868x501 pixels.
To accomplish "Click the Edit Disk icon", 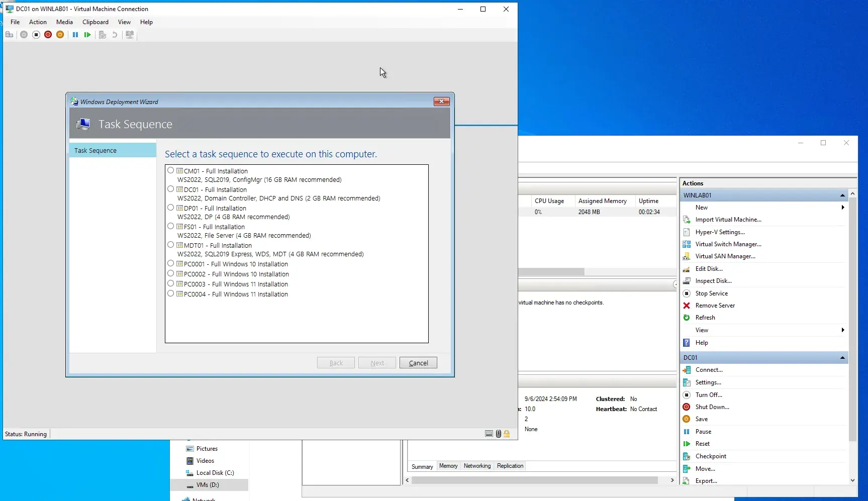I will [x=687, y=269].
